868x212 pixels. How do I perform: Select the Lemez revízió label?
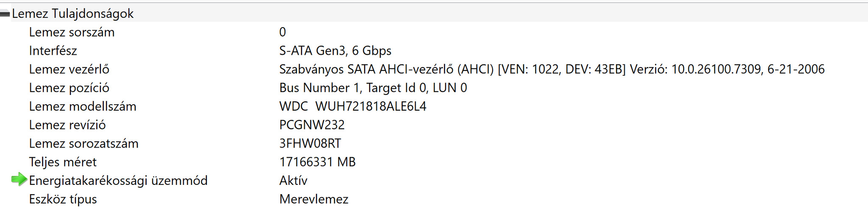(67, 125)
